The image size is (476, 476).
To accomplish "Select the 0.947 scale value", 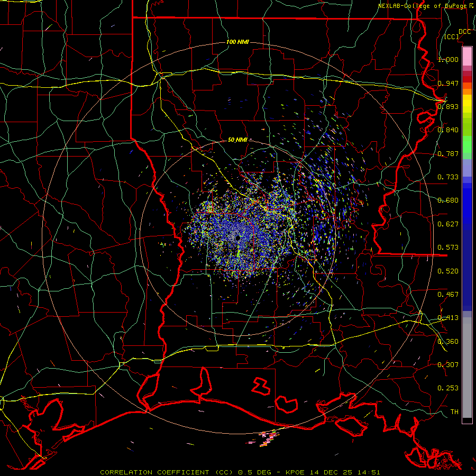I will point(448,83).
